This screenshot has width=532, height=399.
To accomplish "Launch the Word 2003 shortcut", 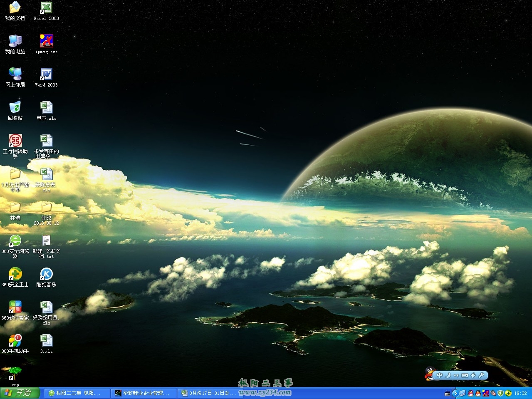I will pyautogui.click(x=46, y=77).
